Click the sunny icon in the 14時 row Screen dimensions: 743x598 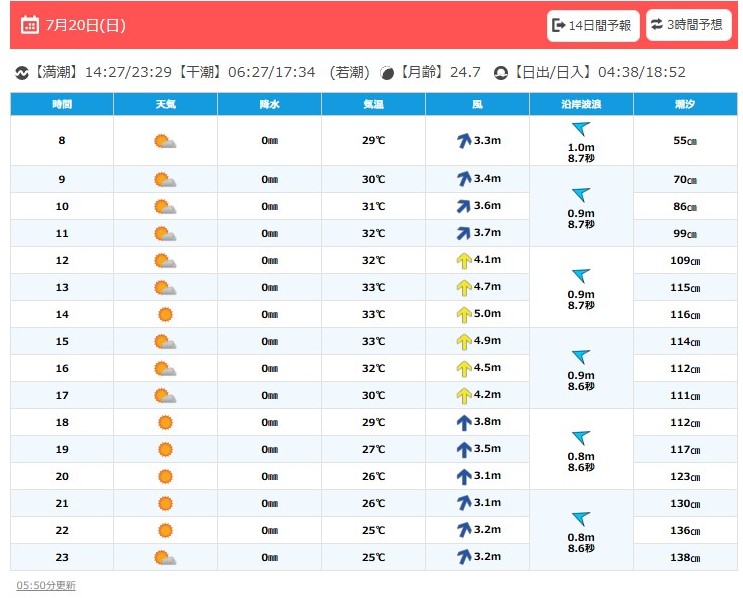(165, 314)
